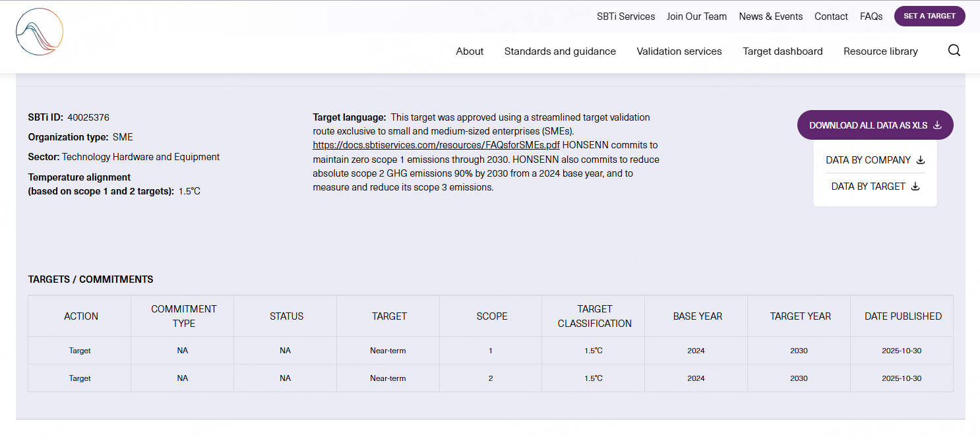This screenshot has height=437, width=980.
Task: Select Data by Company download option
Action: [x=868, y=160]
